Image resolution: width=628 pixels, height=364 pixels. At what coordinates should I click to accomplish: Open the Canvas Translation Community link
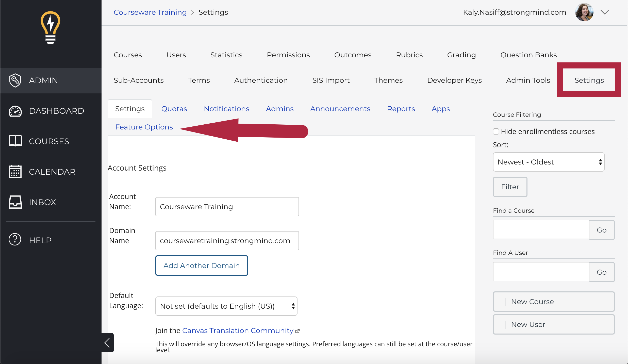tap(238, 330)
